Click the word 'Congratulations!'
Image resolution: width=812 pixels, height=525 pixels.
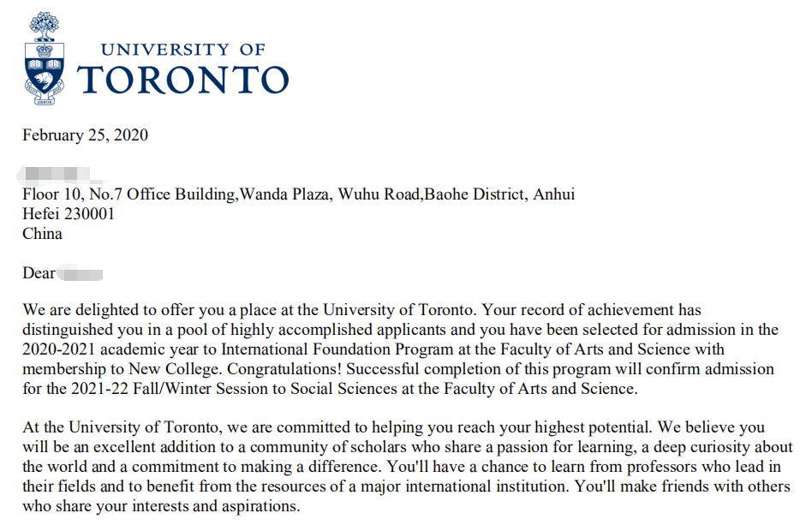click(x=284, y=369)
